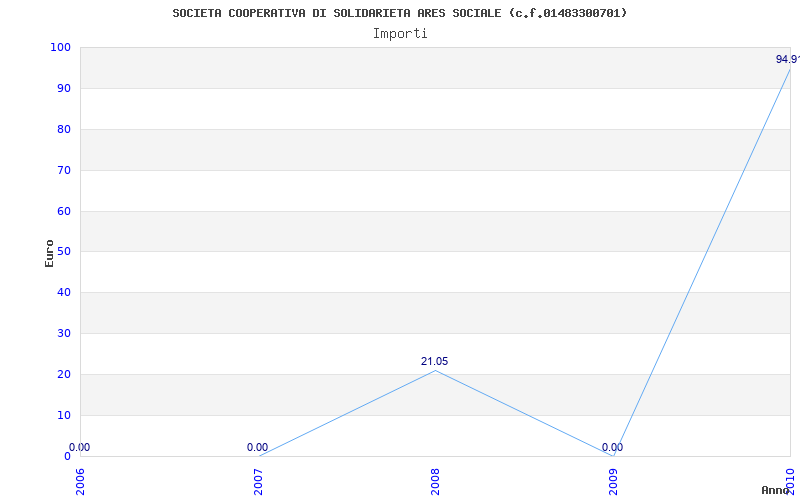
Task: Click the 2009 x-axis tick label
Action: tap(613, 480)
